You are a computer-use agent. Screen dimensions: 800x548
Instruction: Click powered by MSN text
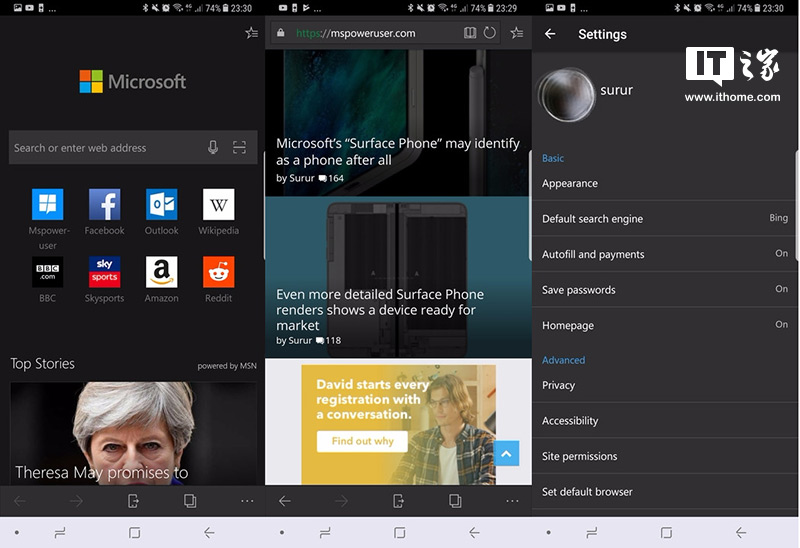pos(227,365)
